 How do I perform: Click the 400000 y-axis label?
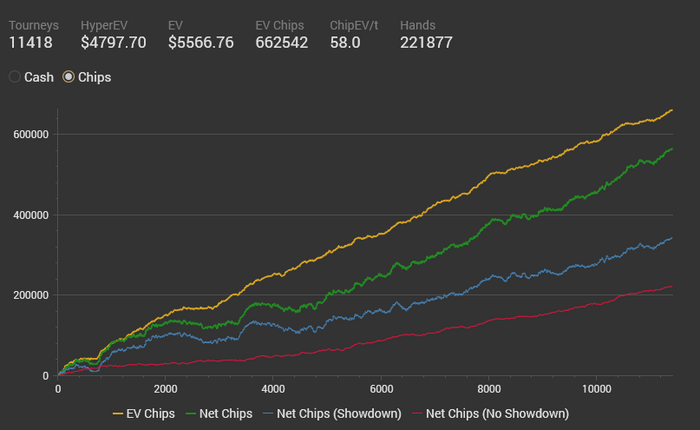[x=31, y=215]
